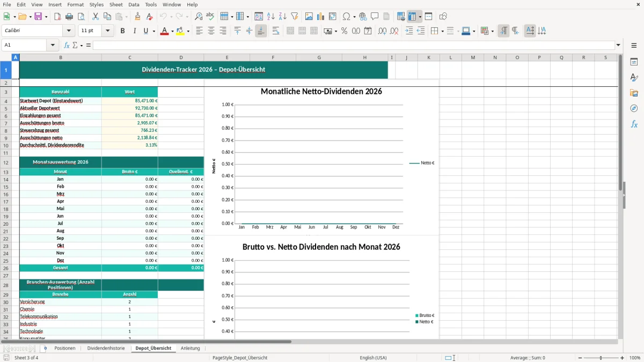Click the AutoFilter funnel icon
The height and width of the screenshot is (362, 644).
pyautogui.click(x=295, y=17)
